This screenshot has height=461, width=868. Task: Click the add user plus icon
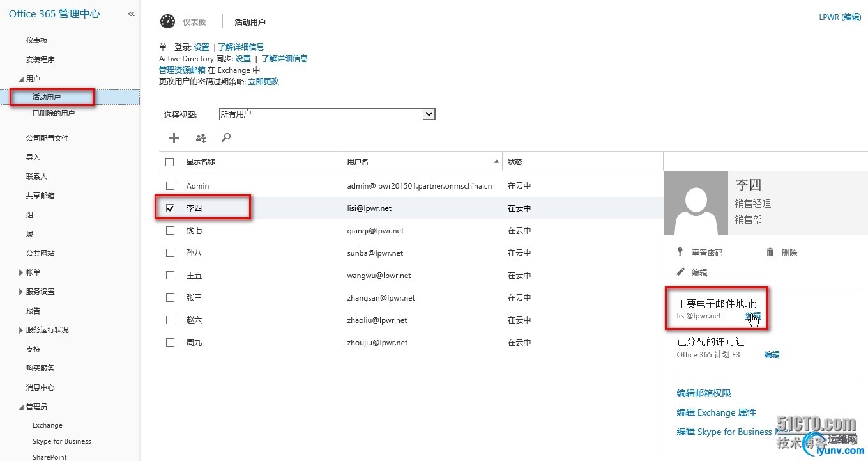point(174,137)
